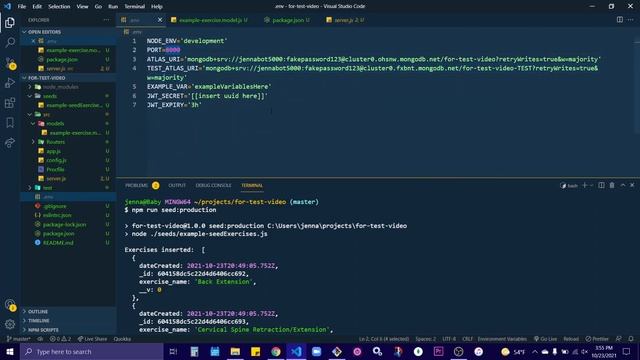Open the package.json editor tab
The height and width of the screenshot is (360, 640).
(x=287, y=20)
